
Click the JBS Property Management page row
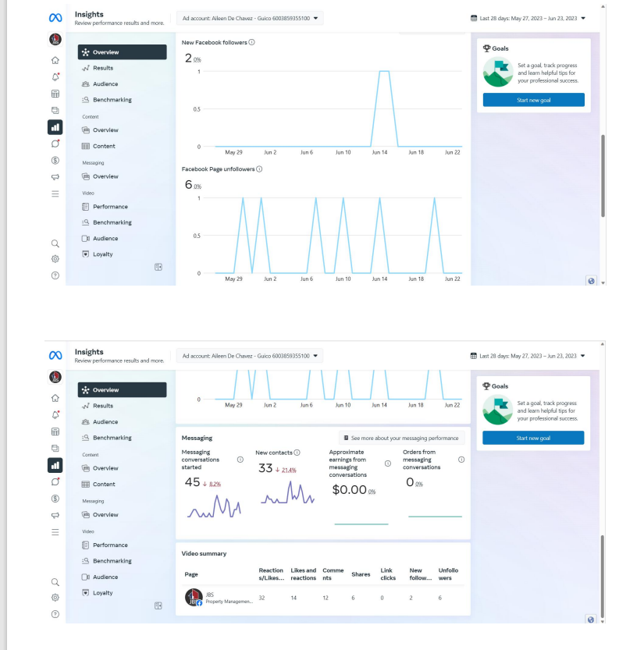(x=322, y=598)
